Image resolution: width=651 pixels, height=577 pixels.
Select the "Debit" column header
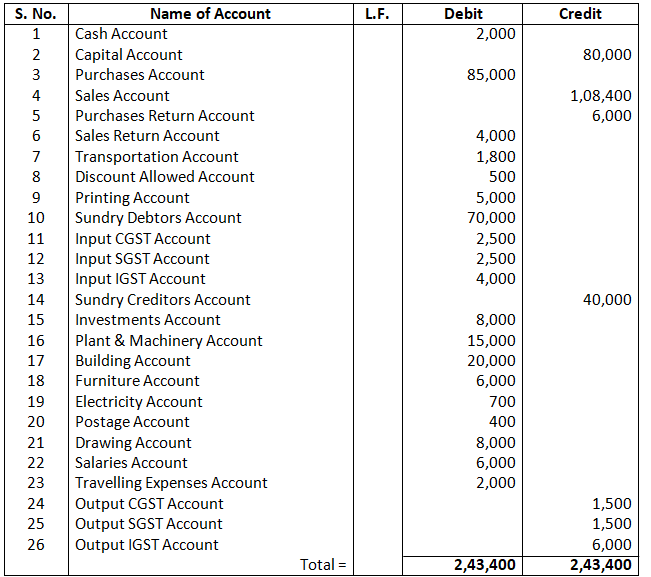pos(463,14)
